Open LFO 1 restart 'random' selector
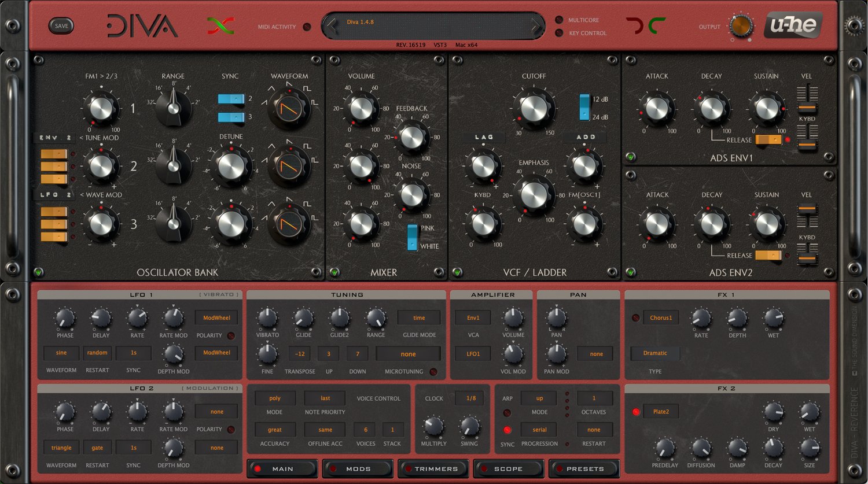This screenshot has width=868, height=484. (97, 353)
